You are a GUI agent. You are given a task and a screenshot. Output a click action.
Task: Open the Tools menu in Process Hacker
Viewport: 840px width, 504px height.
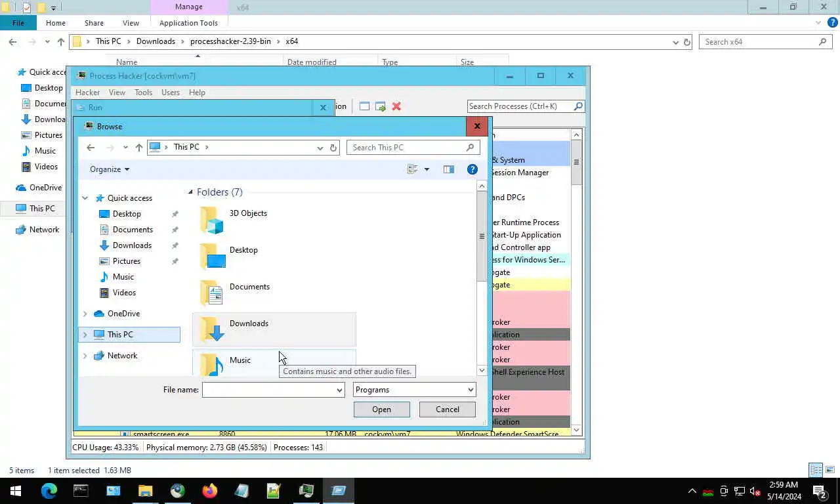[143, 93]
